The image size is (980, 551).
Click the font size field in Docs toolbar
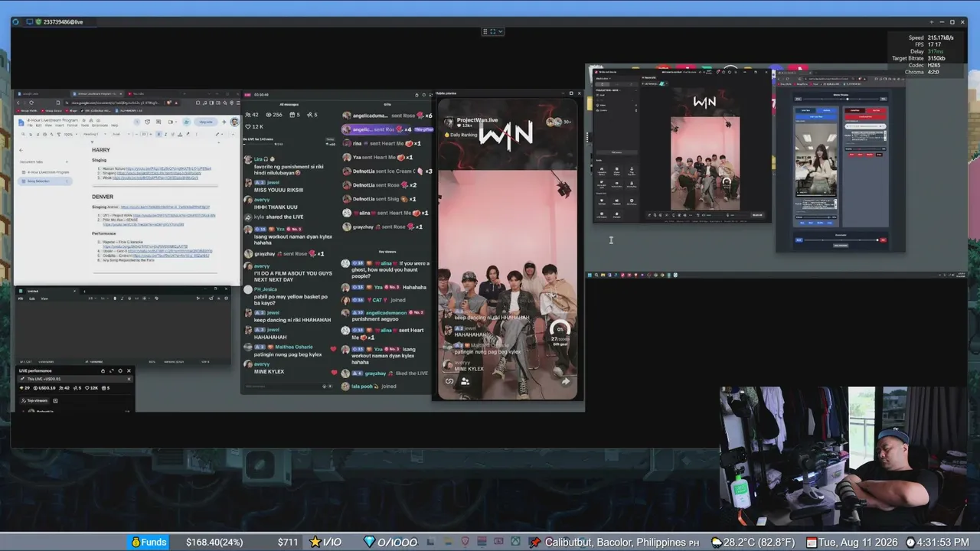pyautogui.click(x=144, y=135)
